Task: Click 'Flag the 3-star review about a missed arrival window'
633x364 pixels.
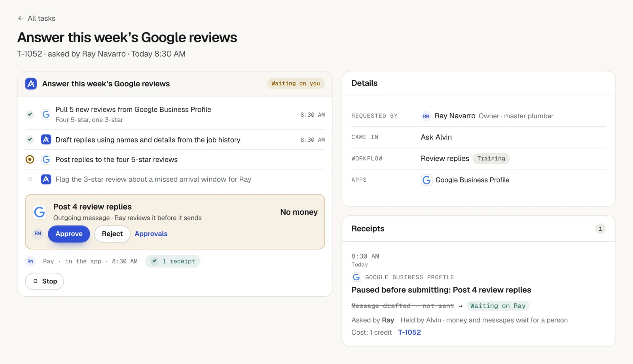Action: tap(153, 179)
